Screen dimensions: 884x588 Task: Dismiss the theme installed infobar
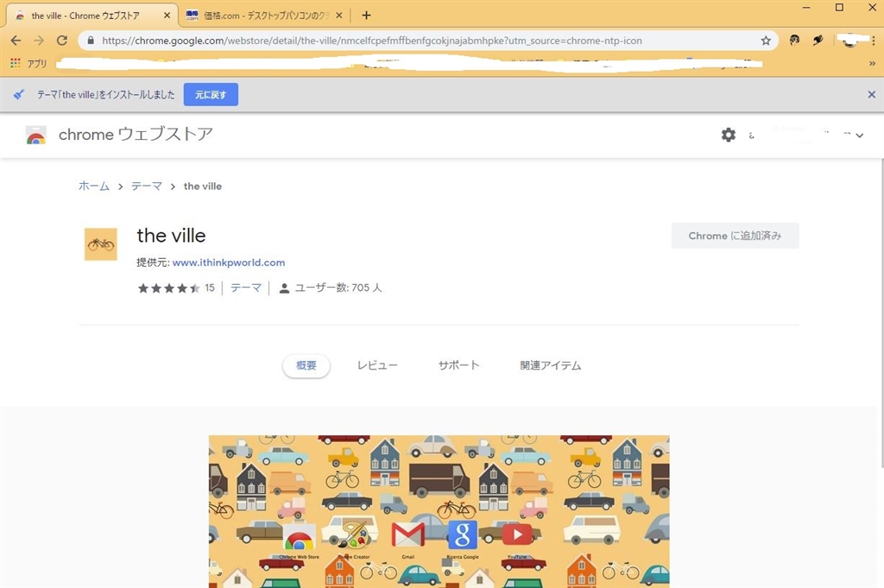[x=872, y=95]
